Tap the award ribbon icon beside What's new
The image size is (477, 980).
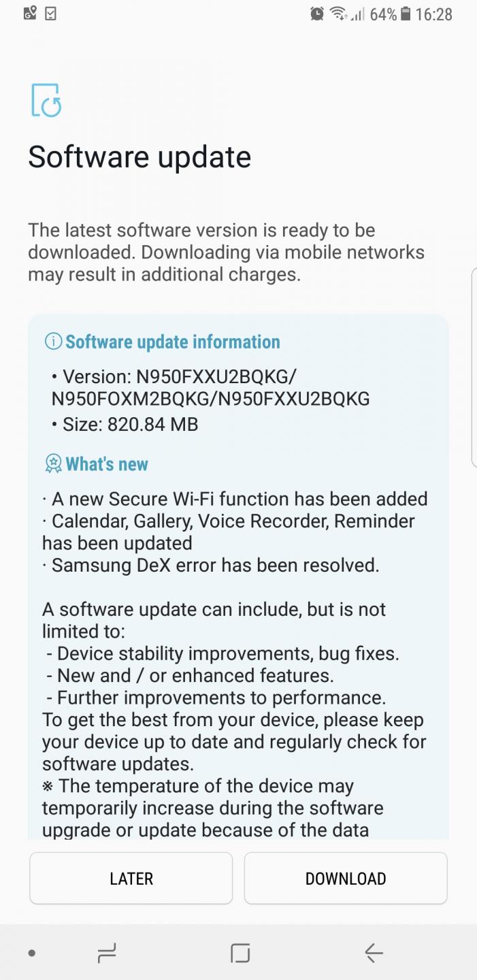pyautogui.click(x=53, y=464)
